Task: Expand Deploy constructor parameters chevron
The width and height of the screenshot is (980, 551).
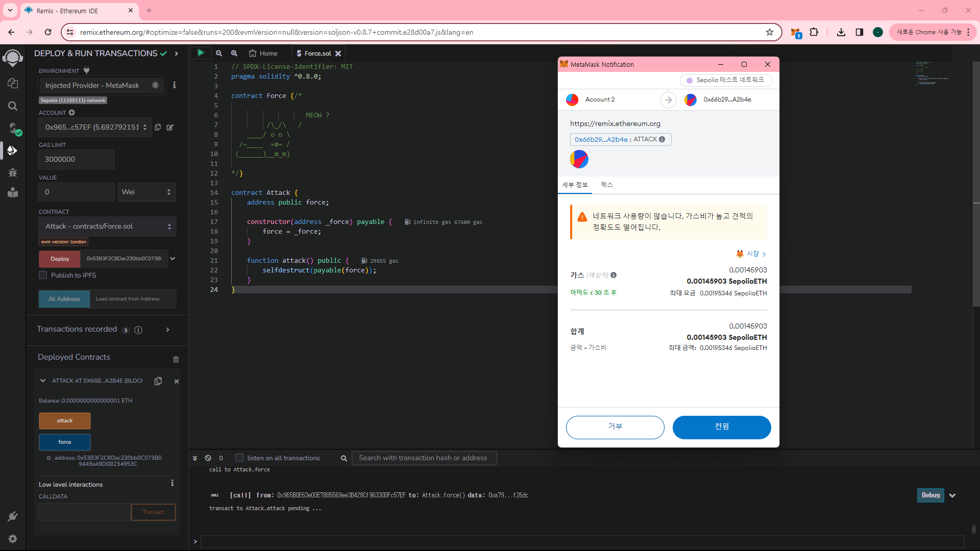Action: point(173,259)
